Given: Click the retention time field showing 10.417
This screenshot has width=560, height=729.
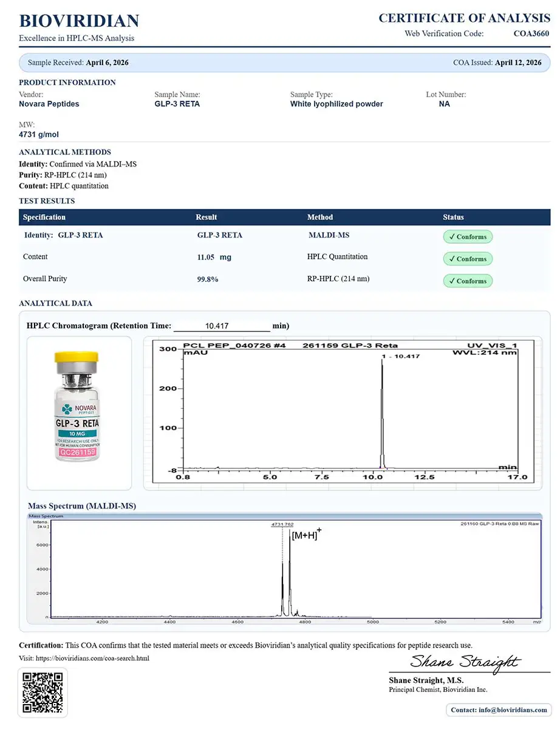Looking at the screenshot, I should tap(222, 326).
